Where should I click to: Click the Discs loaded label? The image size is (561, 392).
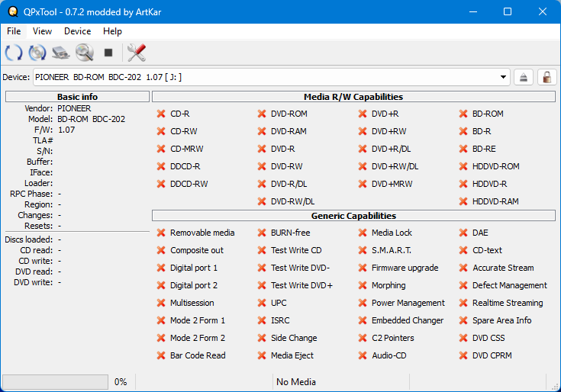pos(29,239)
